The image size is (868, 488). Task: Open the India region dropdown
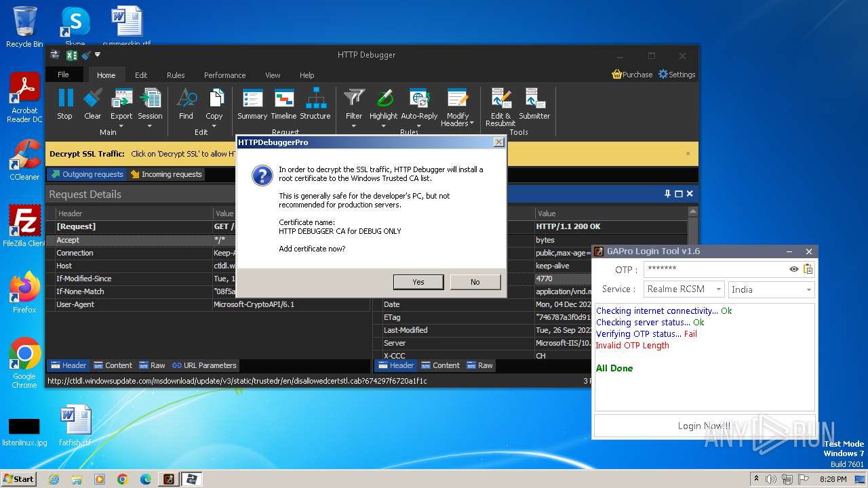pos(771,289)
